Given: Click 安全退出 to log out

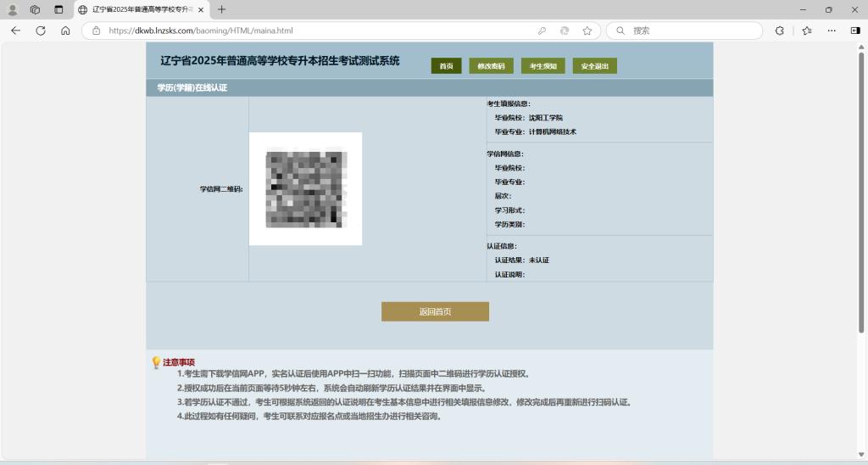Looking at the screenshot, I should tap(594, 66).
